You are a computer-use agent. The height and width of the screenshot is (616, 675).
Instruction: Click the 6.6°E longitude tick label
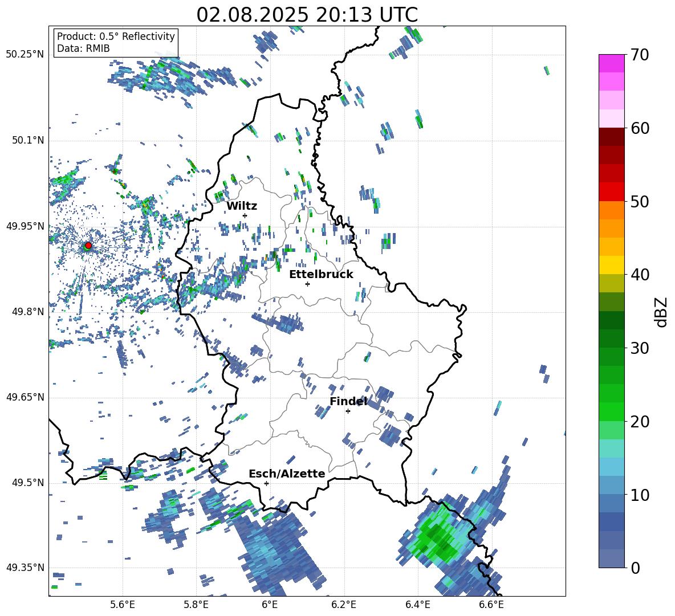tap(491, 605)
